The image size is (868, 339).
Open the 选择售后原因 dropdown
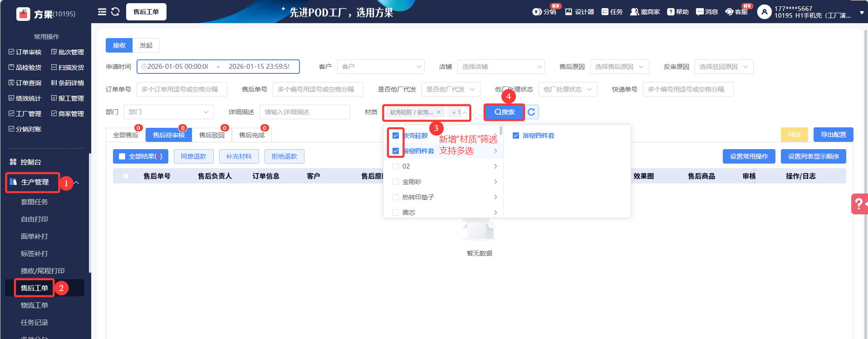(619, 67)
